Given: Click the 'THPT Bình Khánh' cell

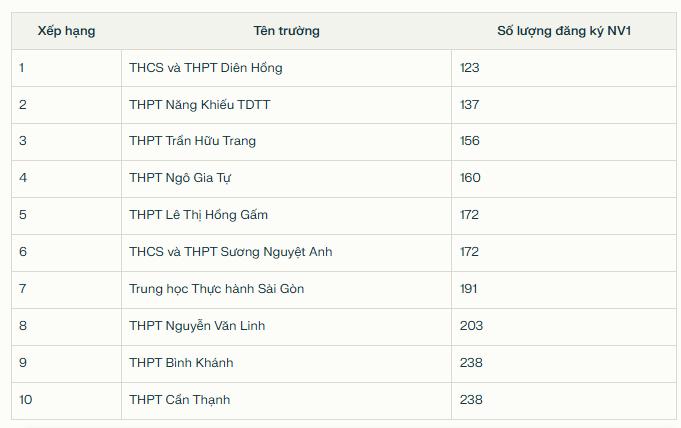Looking at the screenshot, I should coord(287,363).
